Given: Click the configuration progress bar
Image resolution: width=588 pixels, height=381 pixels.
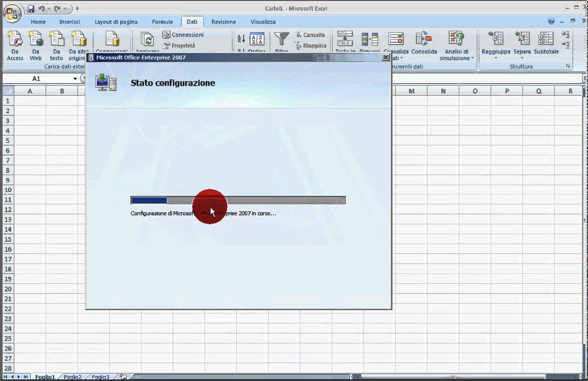Looking at the screenshot, I should [x=238, y=201].
